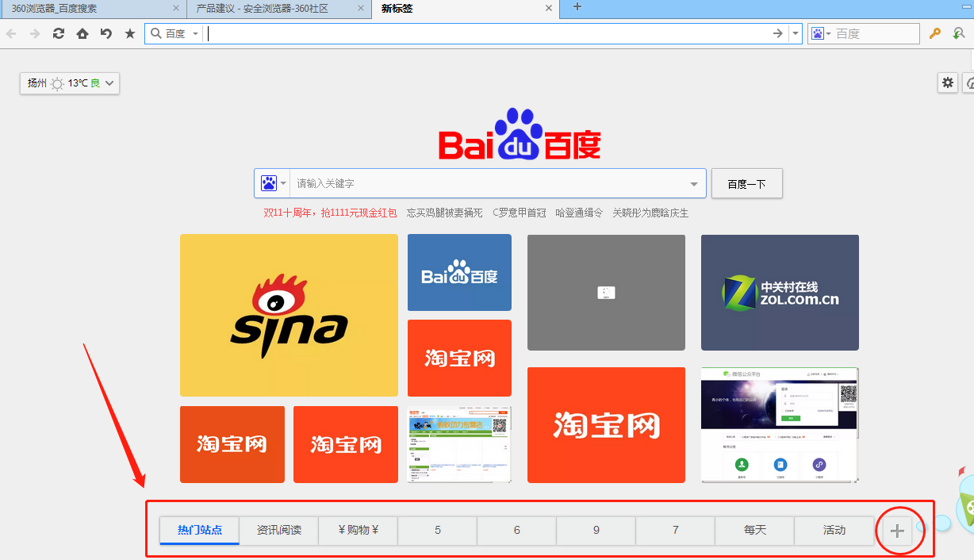Viewport: 974px width, 560px height.
Task: Open the 哈登通缉令 news link
Action: pos(579,213)
